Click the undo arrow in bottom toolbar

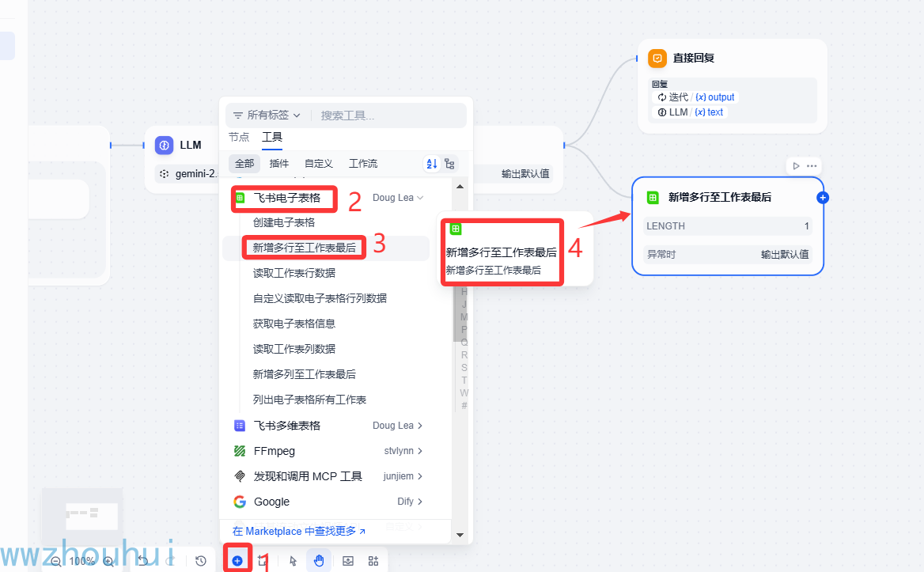coord(143,561)
